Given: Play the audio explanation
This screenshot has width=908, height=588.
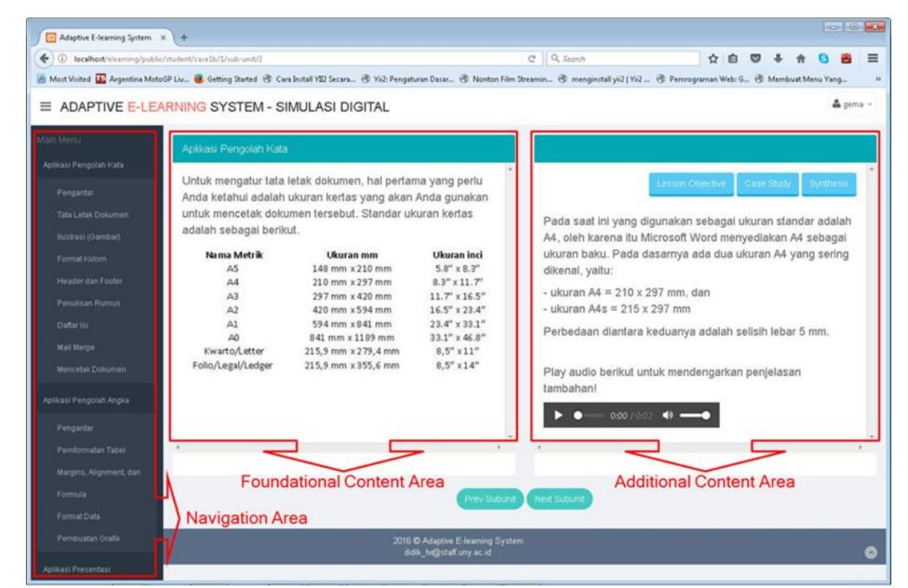Looking at the screenshot, I should (x=557, y=415).
